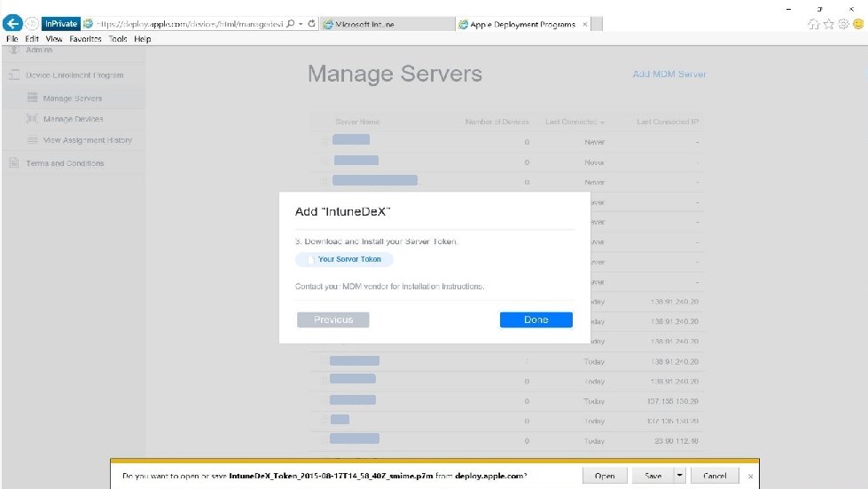Click the browser Back arrow button
This screenshot has width=868, height=489.
click(x=12, y=23)
